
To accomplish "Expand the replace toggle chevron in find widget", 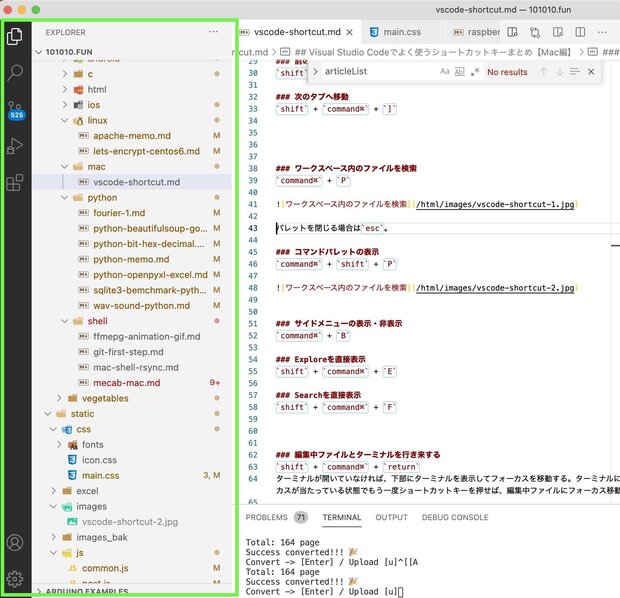I will pos(315,72).
